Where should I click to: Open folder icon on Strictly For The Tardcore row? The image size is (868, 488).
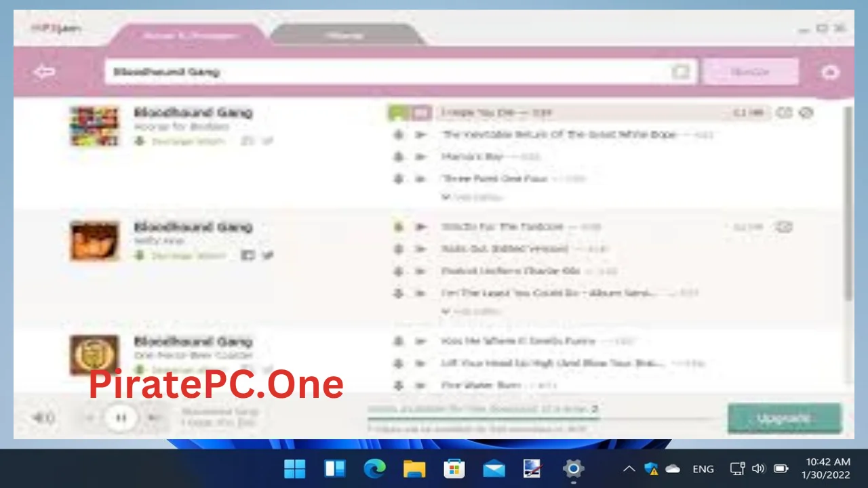point(784,227)
